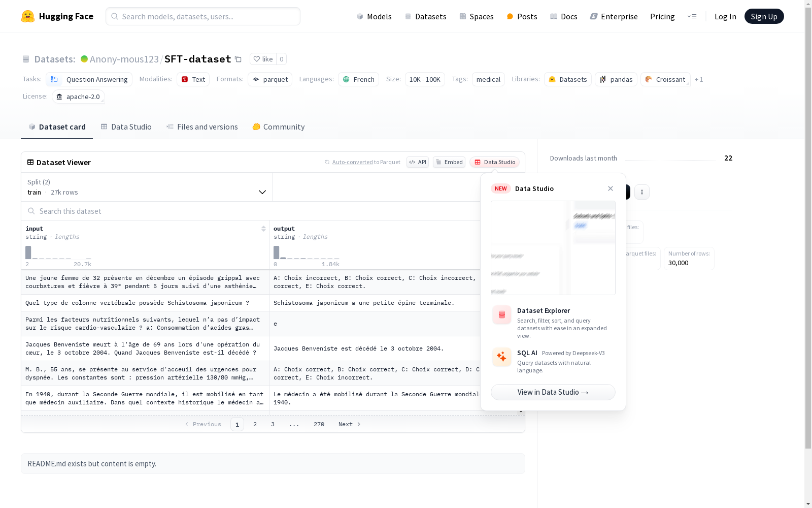This screenshot has width=812, height=508.
Task: Click the Embed button
Action: coord(449,162)
